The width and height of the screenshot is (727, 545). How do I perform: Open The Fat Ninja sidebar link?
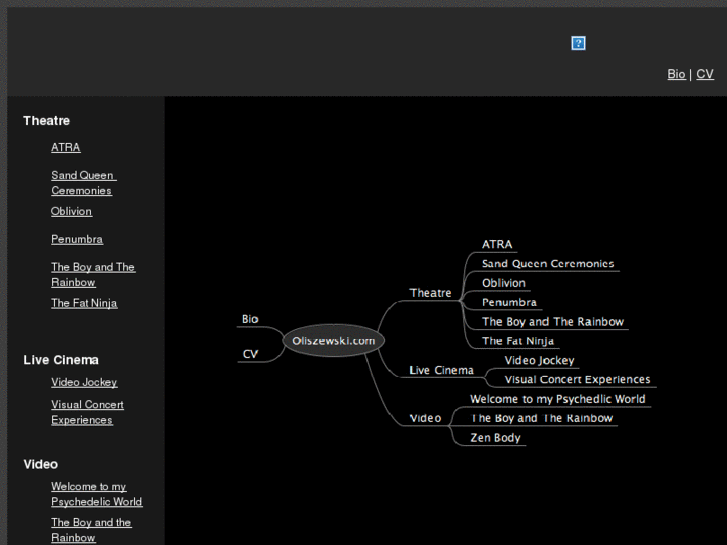84,303
